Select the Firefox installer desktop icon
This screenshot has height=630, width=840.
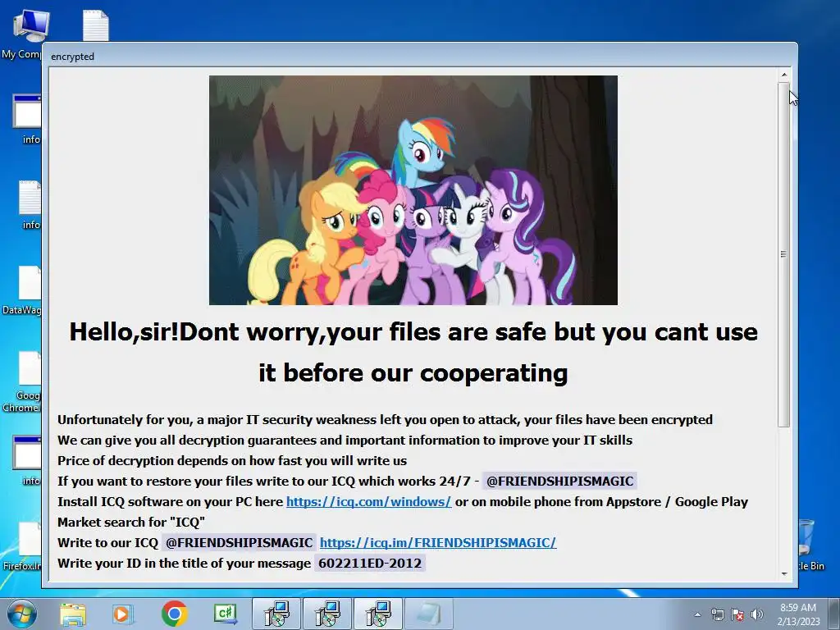22,546
